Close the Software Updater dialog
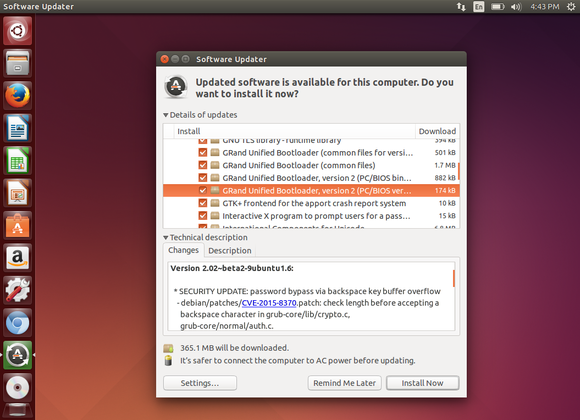The width and height of the screenshot is (580, 420). pos(165,59)
